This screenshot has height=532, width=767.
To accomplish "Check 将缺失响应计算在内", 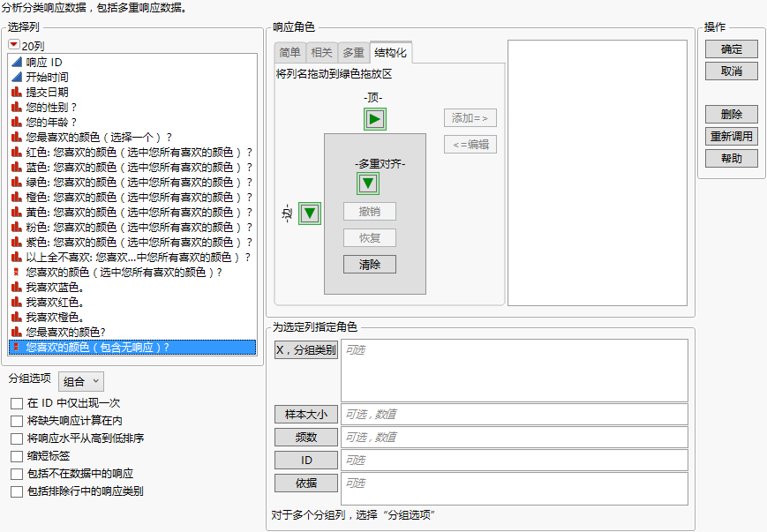I will pos(17,421).
